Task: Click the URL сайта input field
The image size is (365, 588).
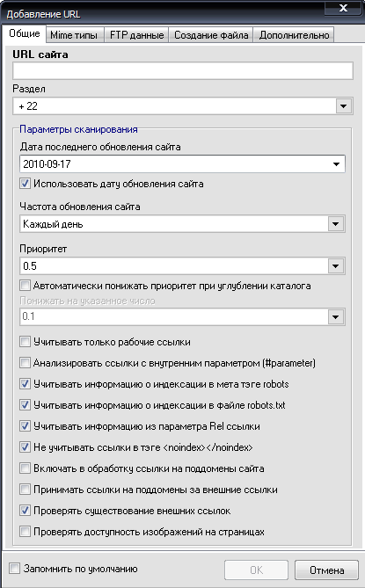Action: [183, 70]
